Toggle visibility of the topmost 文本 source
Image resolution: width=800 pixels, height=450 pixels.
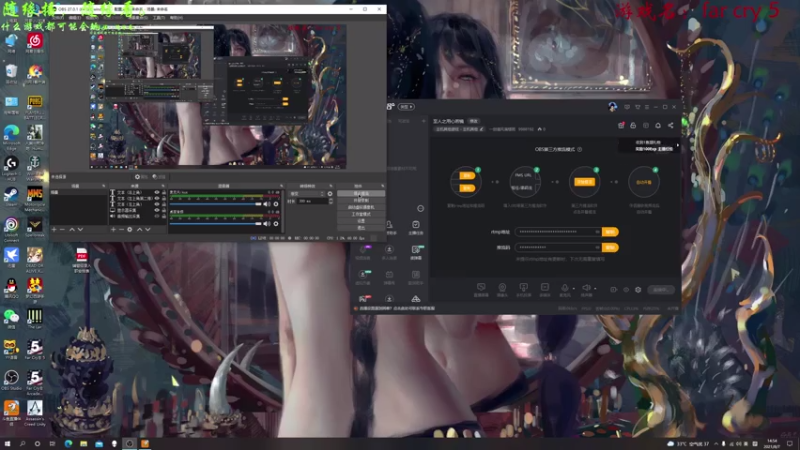tap(157, 192)
